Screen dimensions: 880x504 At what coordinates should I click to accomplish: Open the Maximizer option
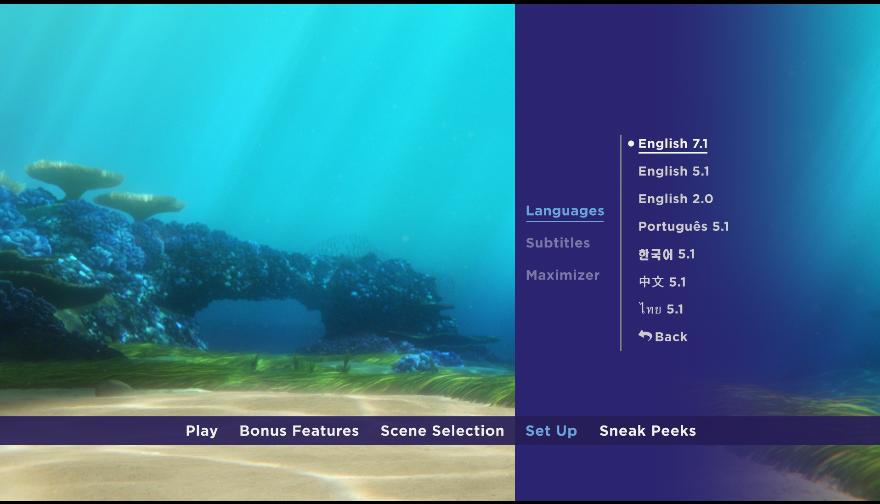[x=562, y=275]
